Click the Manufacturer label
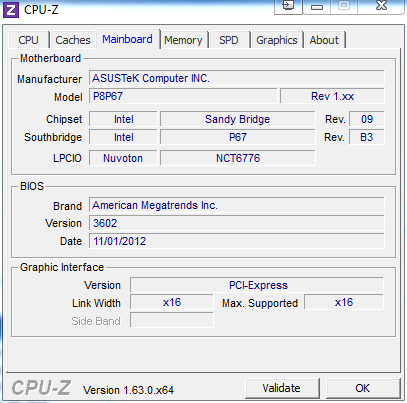The width and height of the screenshot is (407, 403). pyautogui.click(x=49, y=79)
